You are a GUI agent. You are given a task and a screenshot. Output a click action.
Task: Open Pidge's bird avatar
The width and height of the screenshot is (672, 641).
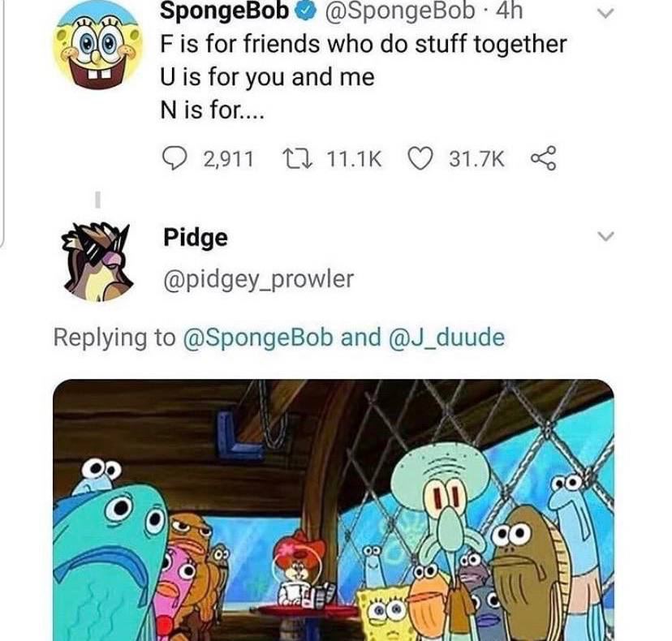click(x=98, y=261)
